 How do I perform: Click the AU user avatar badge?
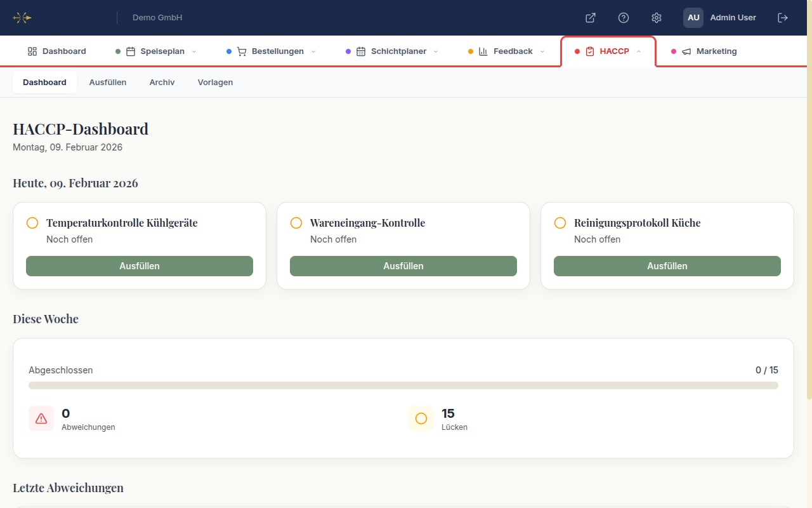693,18
